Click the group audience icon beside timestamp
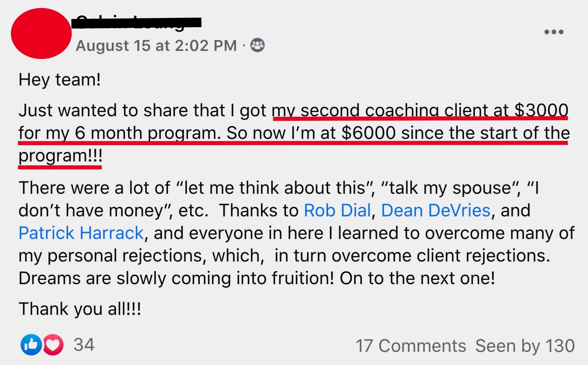The image size is (588, 365). coord(257,45)
